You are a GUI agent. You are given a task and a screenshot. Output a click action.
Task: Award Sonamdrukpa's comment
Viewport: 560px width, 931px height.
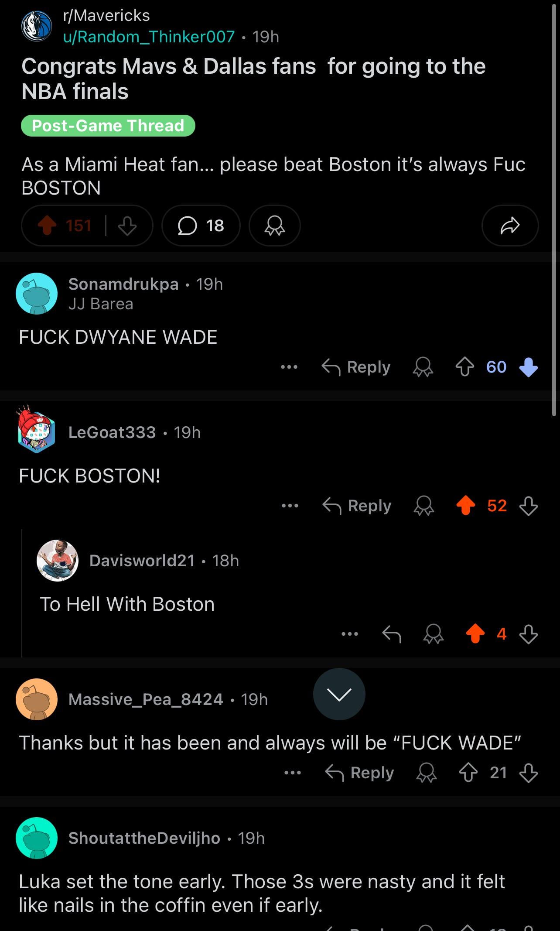423,367
